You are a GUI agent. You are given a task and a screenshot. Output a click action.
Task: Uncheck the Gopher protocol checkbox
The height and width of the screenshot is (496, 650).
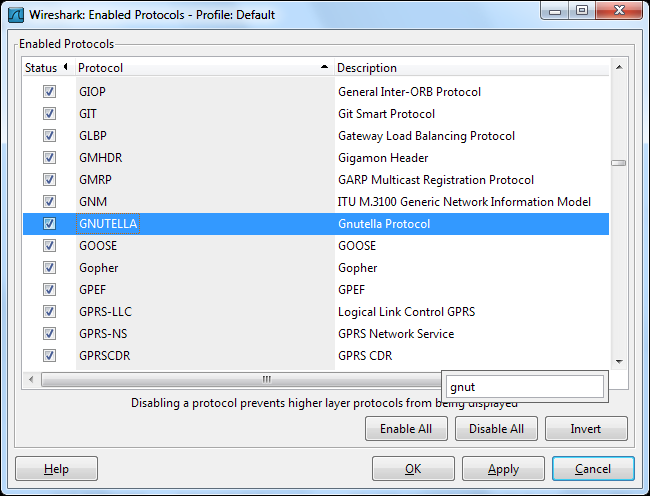click(x=49, y=268)
